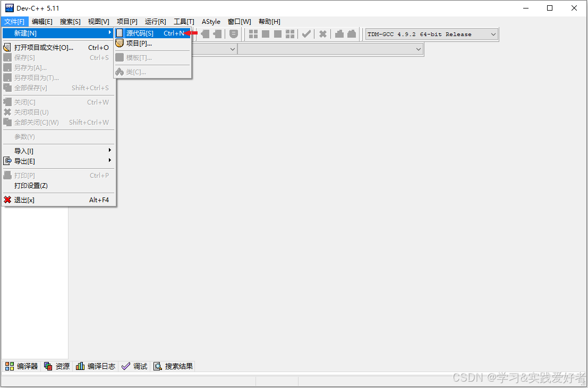The height and width of the screenshot is (388, 588).
Task: Click the Run icon on the toolbar
Action: click(x=265, y=33)
